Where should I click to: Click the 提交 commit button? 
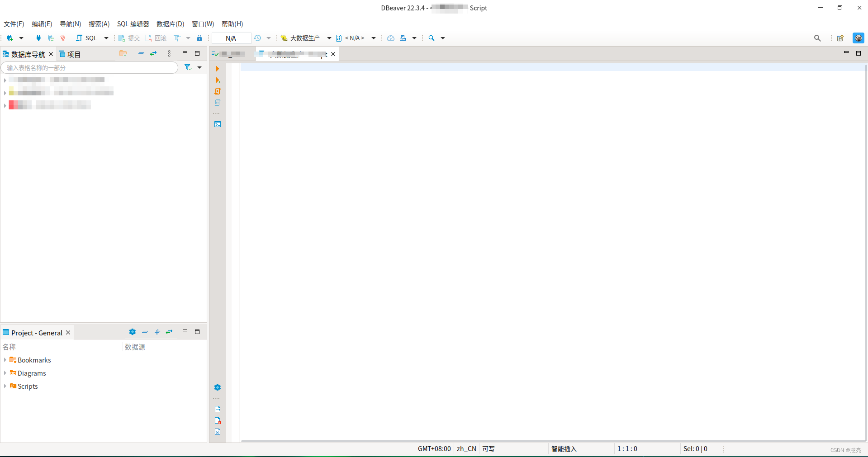tap(130, 38)
